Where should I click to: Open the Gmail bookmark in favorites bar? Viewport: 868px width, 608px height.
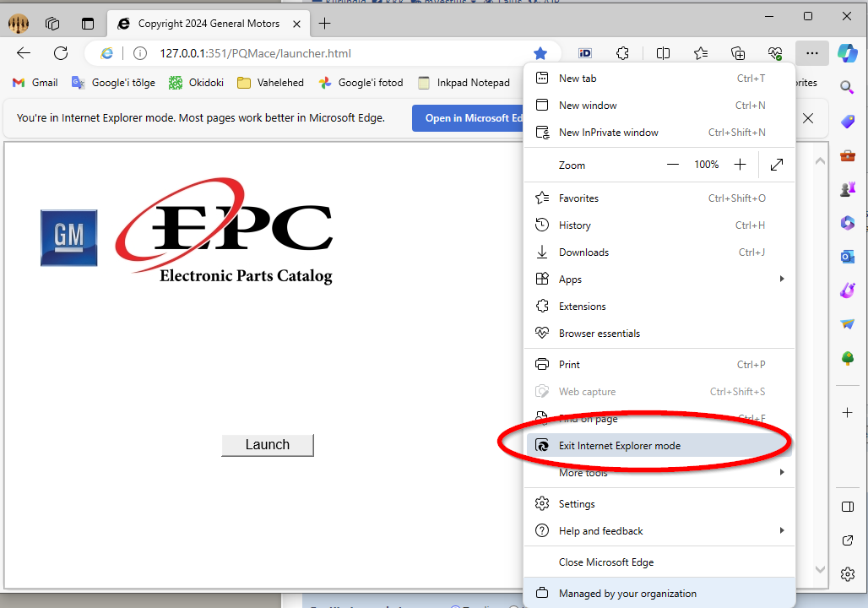coord(35,83)
